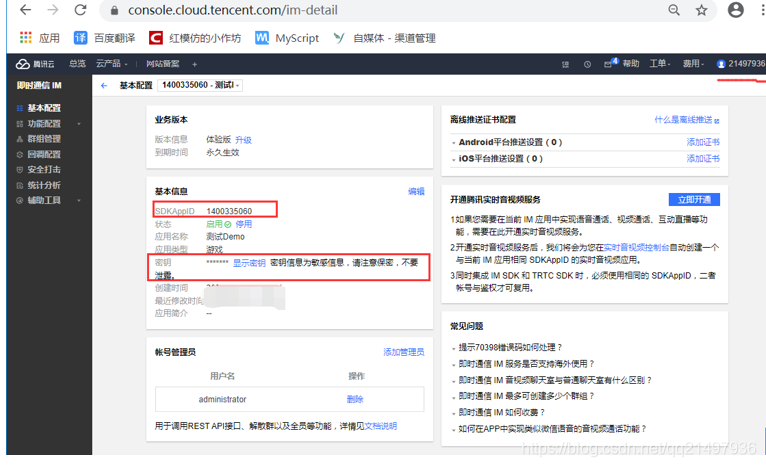The height and width of the screenshot is (467, 766).
Task: Expand 功能配置 in the sidebar
Action: 48,124
